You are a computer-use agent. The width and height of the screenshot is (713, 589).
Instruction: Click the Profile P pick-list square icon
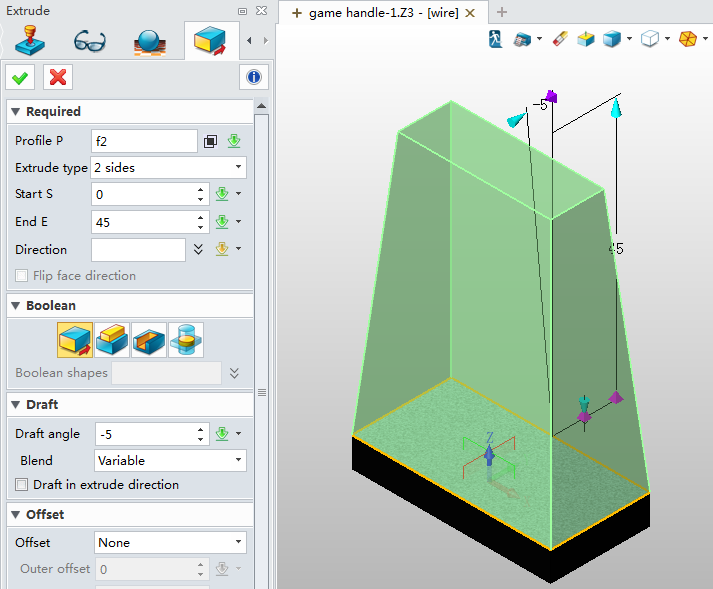210,141
